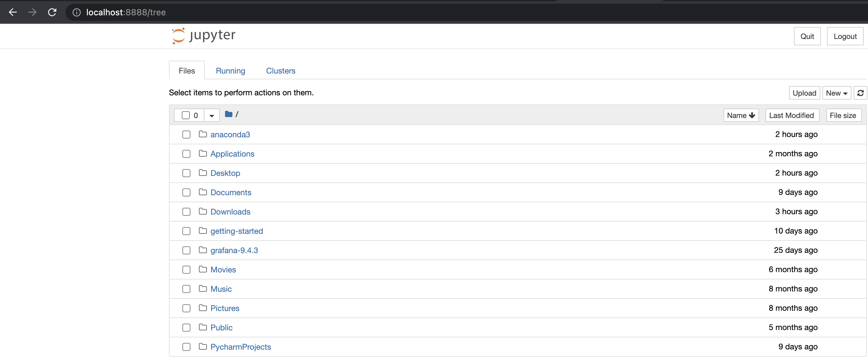Switch to the Running tab
The image size is (868, 361).
coord(230,71)
